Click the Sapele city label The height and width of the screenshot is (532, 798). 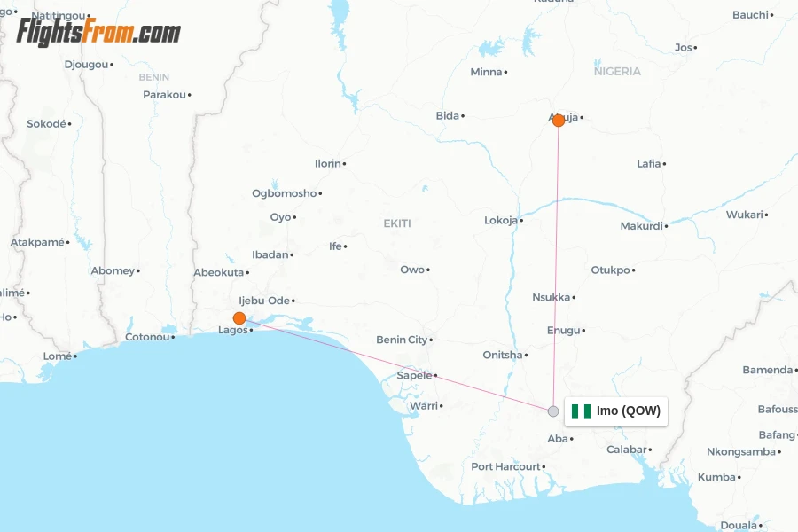[414, 376]
